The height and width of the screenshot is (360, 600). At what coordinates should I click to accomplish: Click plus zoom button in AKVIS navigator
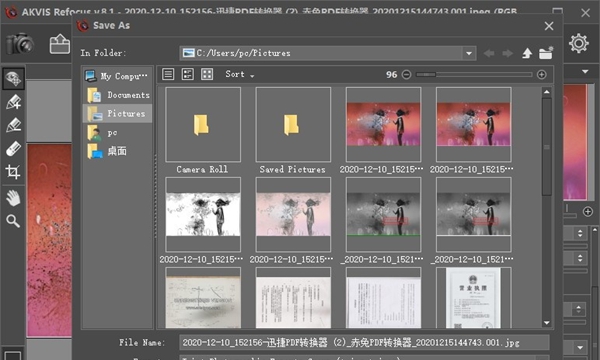[x=588, y=211]
